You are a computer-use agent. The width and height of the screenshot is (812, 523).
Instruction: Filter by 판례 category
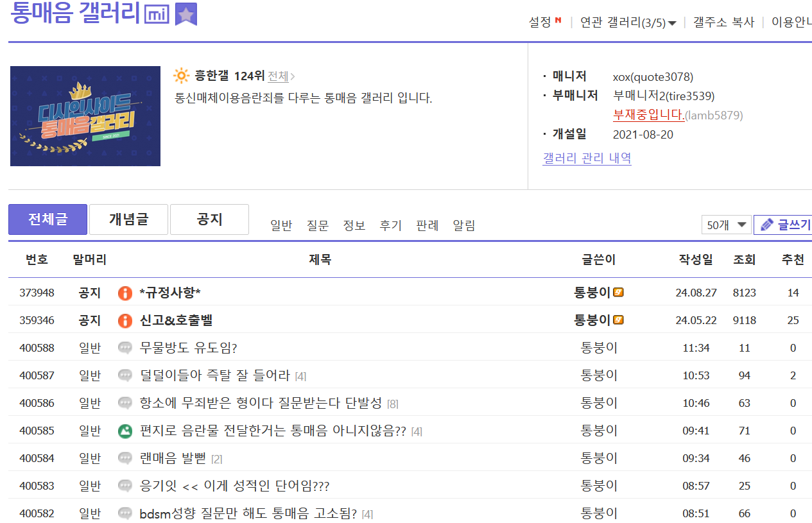pyautogui.click(x=428, y=225)
